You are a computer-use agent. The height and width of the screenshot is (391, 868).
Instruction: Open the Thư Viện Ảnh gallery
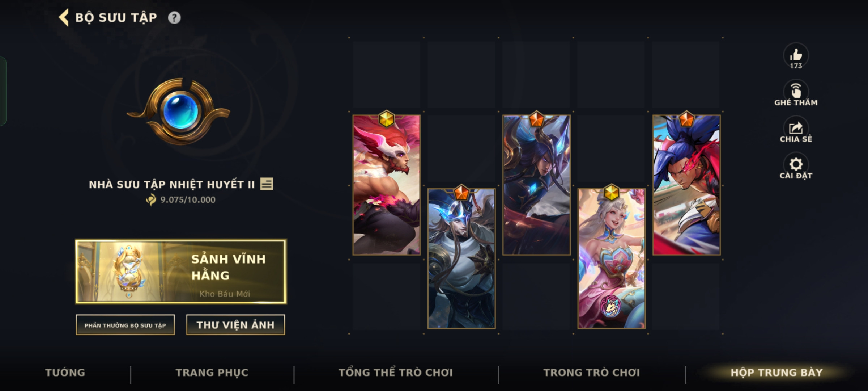pos(235,325)
